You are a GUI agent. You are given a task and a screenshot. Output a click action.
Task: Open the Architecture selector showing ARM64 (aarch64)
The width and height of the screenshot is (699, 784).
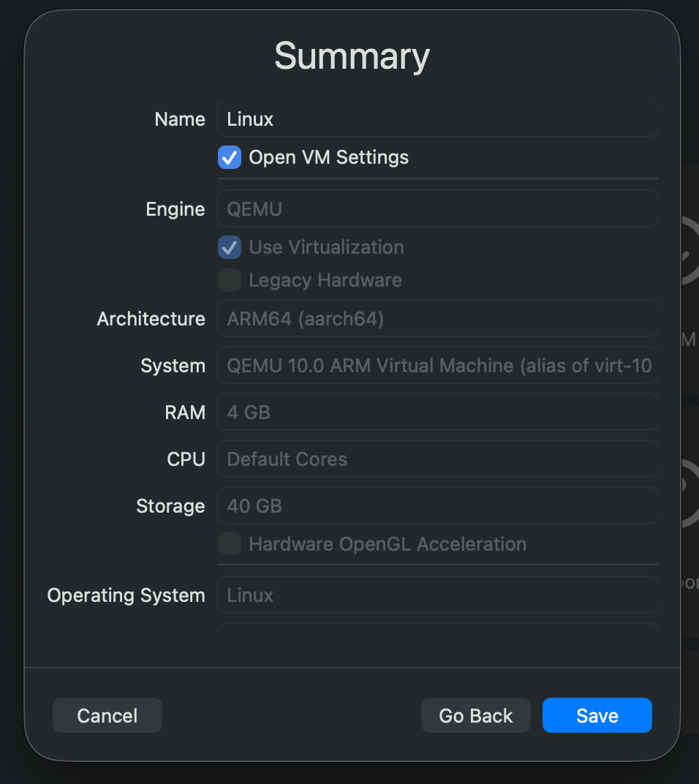[437, 318]
